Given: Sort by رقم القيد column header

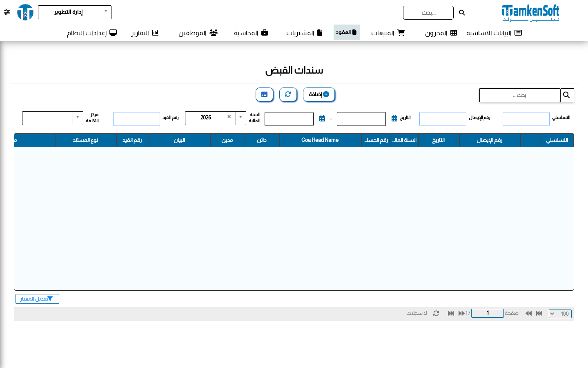Looking at the screenshot, I should pos(132,140).
